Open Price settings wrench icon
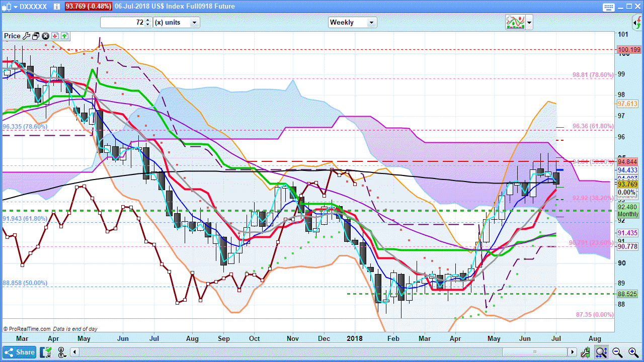Viewport: 644px width, 362px height. (27, 36)
